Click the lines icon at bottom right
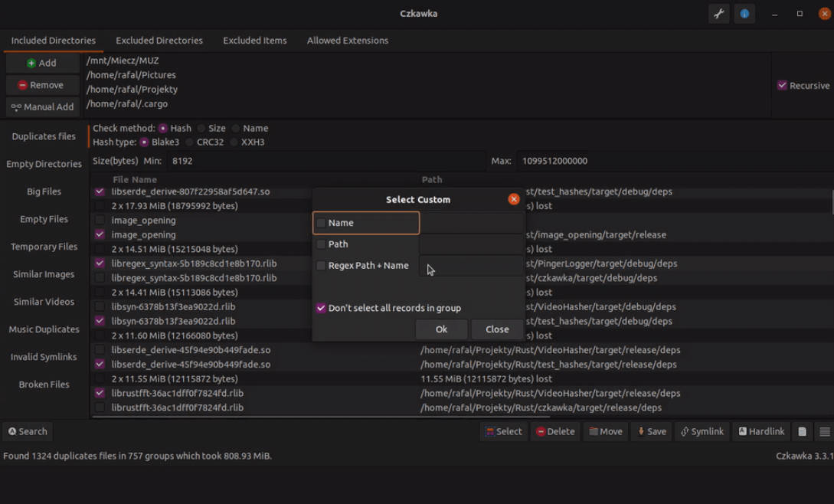The height and width of the screenshot is (504, 834). click(824, 431)
